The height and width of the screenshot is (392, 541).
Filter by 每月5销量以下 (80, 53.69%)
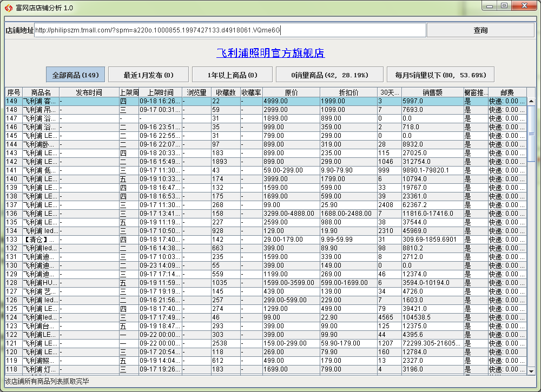(x=440, y=75)
